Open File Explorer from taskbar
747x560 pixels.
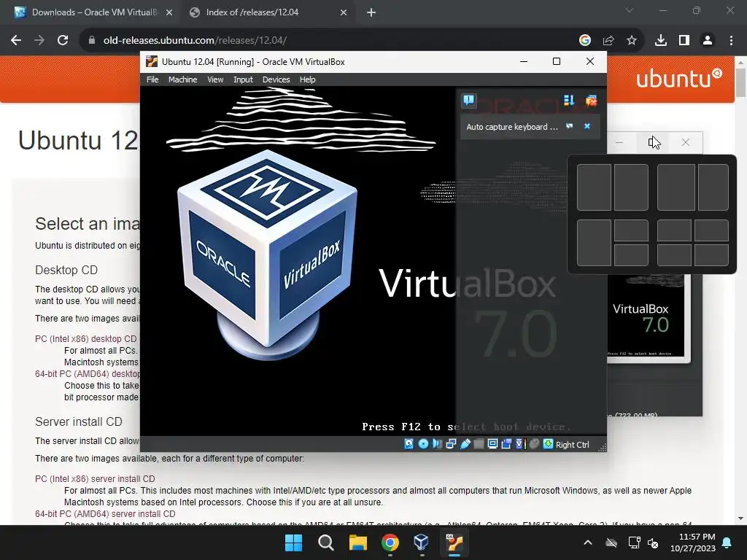pos(357,542)
